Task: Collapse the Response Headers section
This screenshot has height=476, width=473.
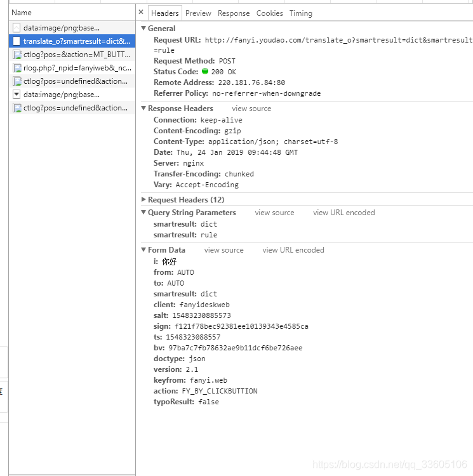Action: [143, 108]
